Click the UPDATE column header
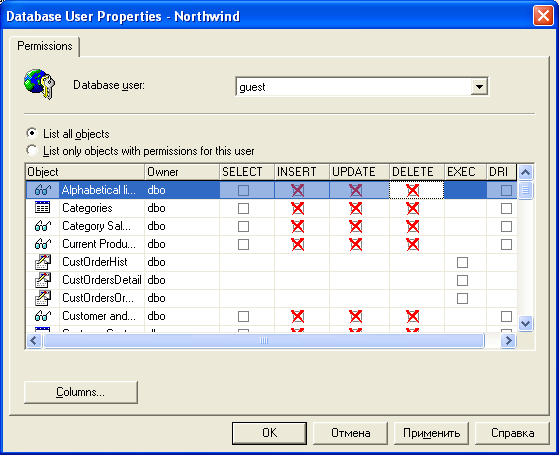559x455 pixels. pyautogui.click(x=359, y=172)
